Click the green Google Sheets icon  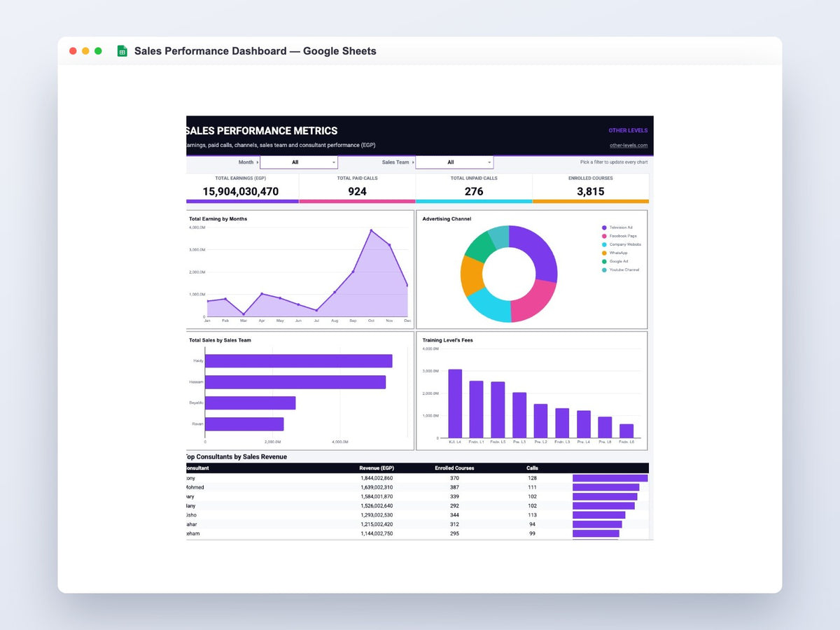tap(122, 51)
